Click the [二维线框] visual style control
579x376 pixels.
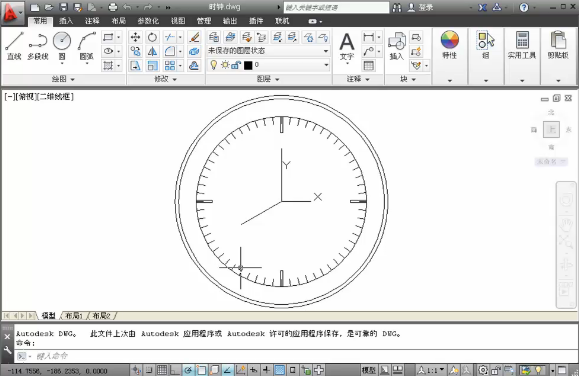56,97
